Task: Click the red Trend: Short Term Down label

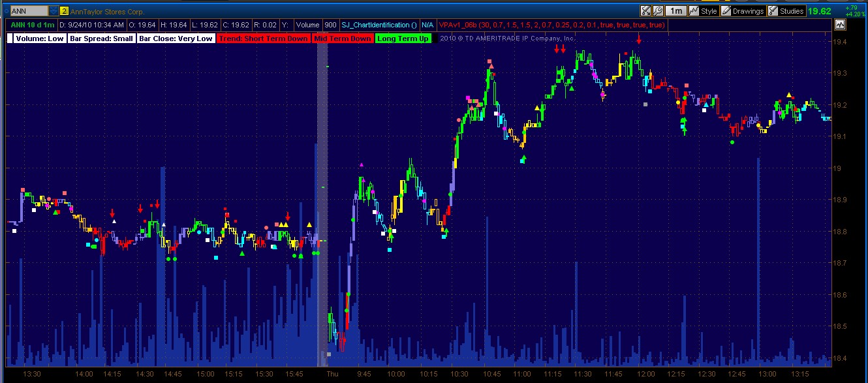Action: coord(264,38)
